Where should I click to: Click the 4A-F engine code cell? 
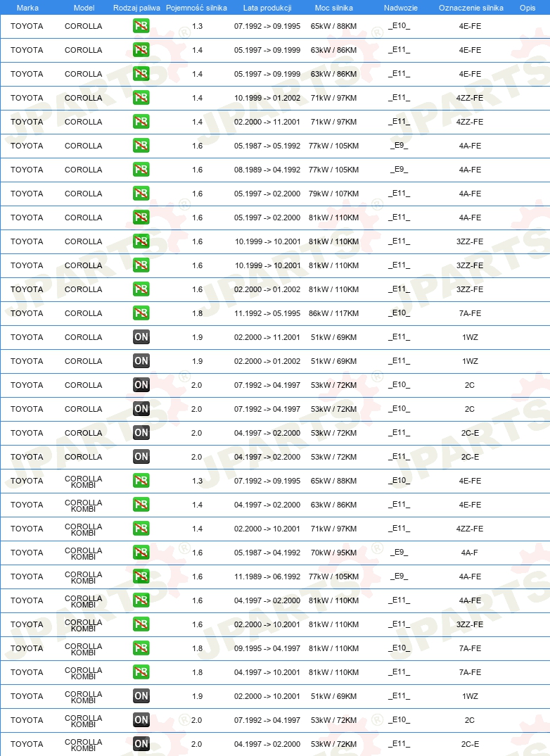pyautogui.click(x=470, y=553)
